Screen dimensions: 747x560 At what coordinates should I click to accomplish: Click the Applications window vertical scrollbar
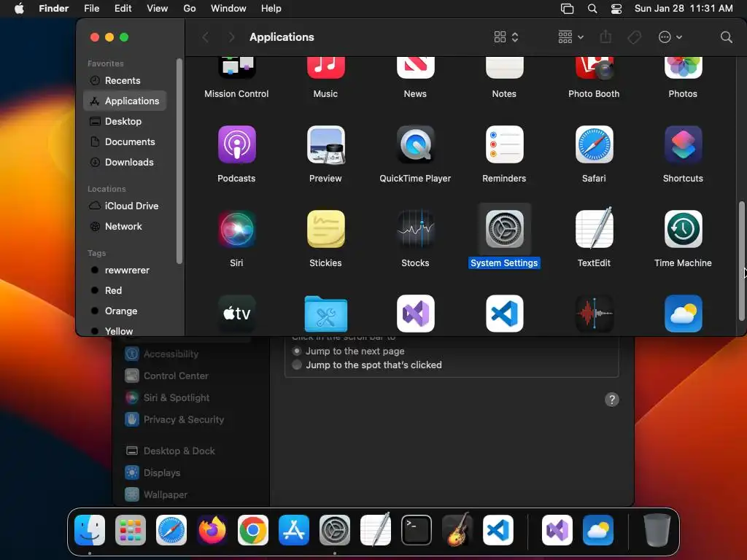(x=741, y=261)
